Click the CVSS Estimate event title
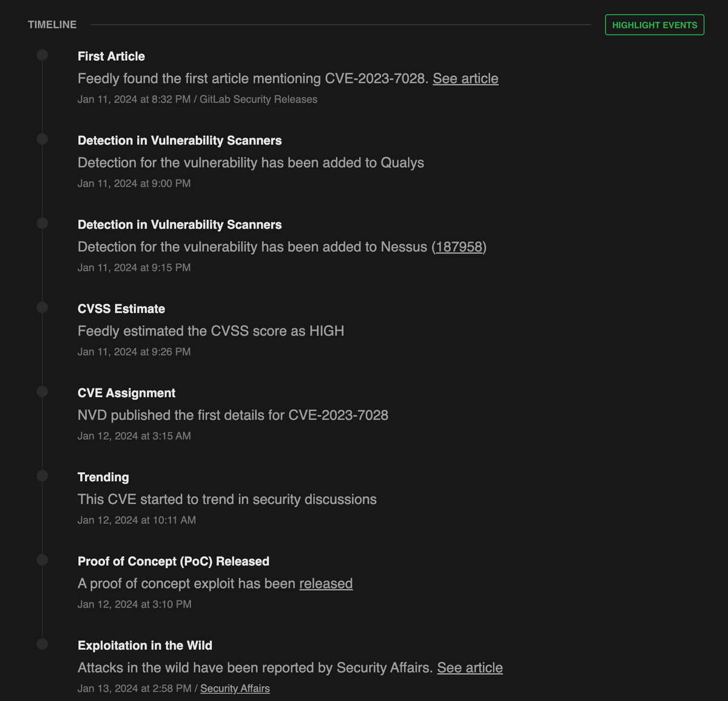Image resolution: width=728 pixels, height=701 pixels. click(121, 309)
